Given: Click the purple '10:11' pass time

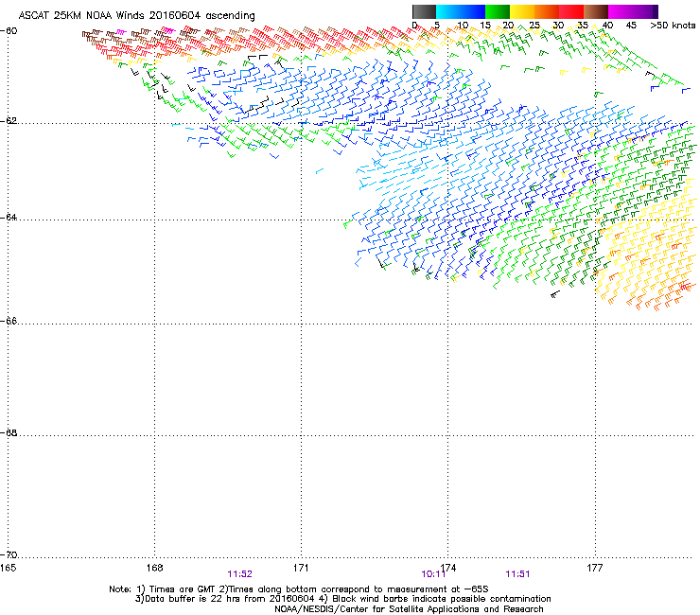Looking at the screenshot, I should [433, 574].
